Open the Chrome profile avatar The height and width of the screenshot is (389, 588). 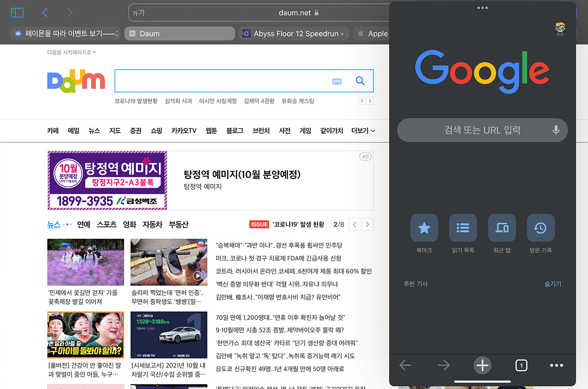(560, 29)
